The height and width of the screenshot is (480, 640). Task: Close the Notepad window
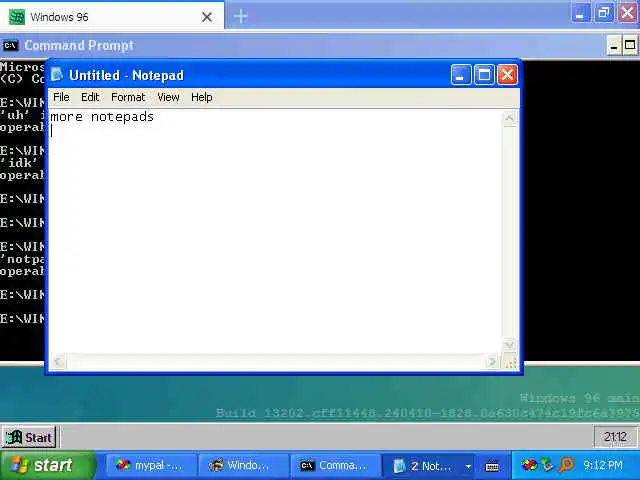tap(507, 75)
